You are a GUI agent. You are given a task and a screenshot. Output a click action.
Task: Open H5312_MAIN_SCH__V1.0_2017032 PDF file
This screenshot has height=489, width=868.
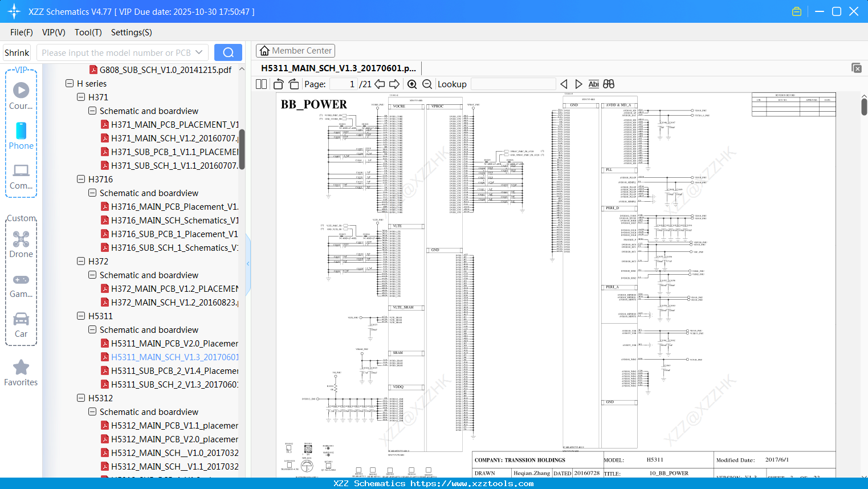[x=171, y=453]
